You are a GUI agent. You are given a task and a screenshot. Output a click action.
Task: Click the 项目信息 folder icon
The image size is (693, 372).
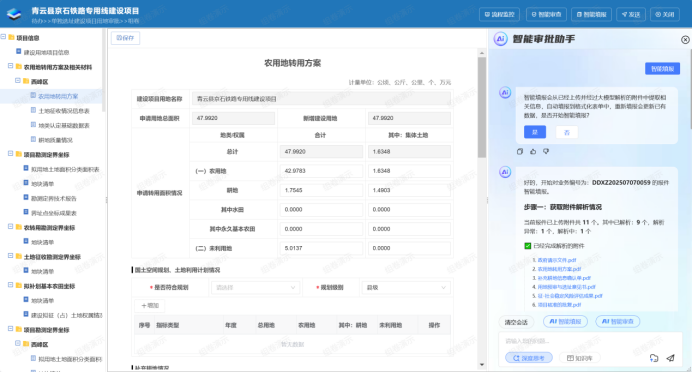pos(11,38)
